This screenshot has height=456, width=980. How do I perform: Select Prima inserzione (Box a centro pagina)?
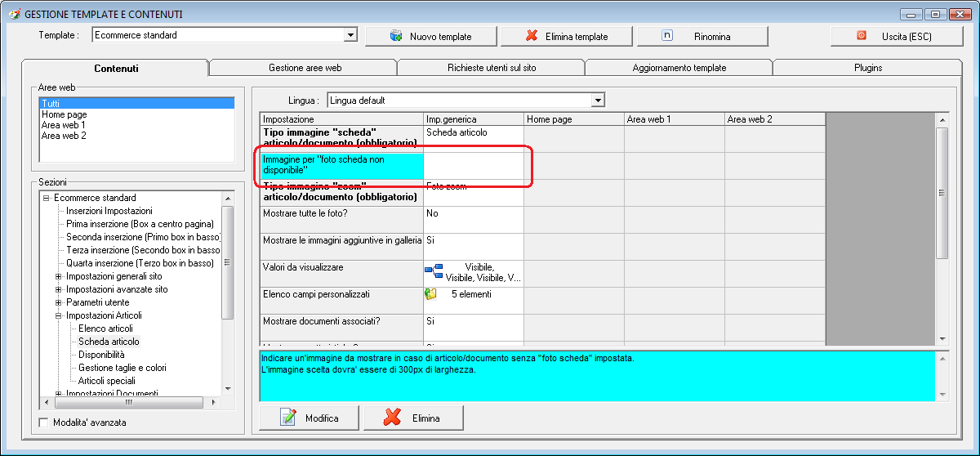click(x=140, y=224)
